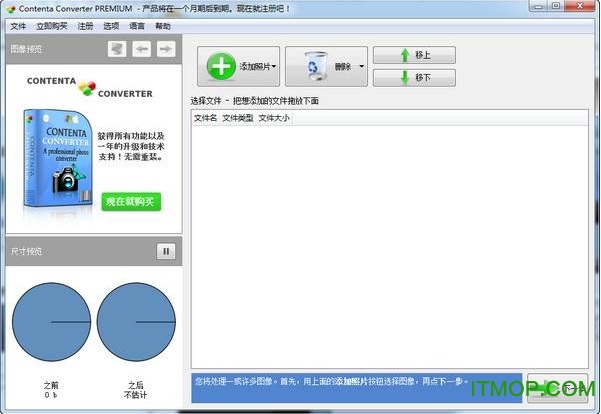This screenshot has height=414, width=601.
Task: Open the 语言 menu
Action: tap(137, 26)
